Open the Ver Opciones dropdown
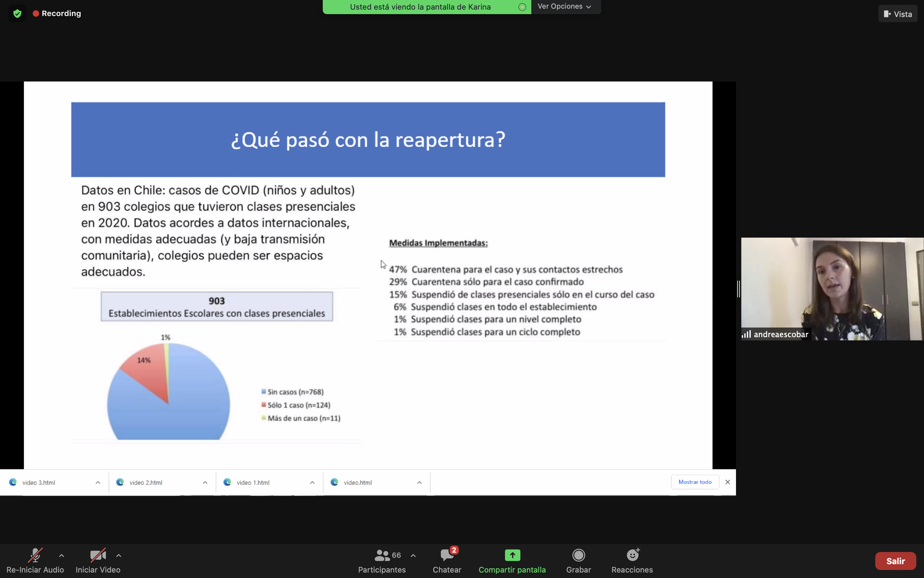Screen dimensions: 924x578 tap(565, 6)
